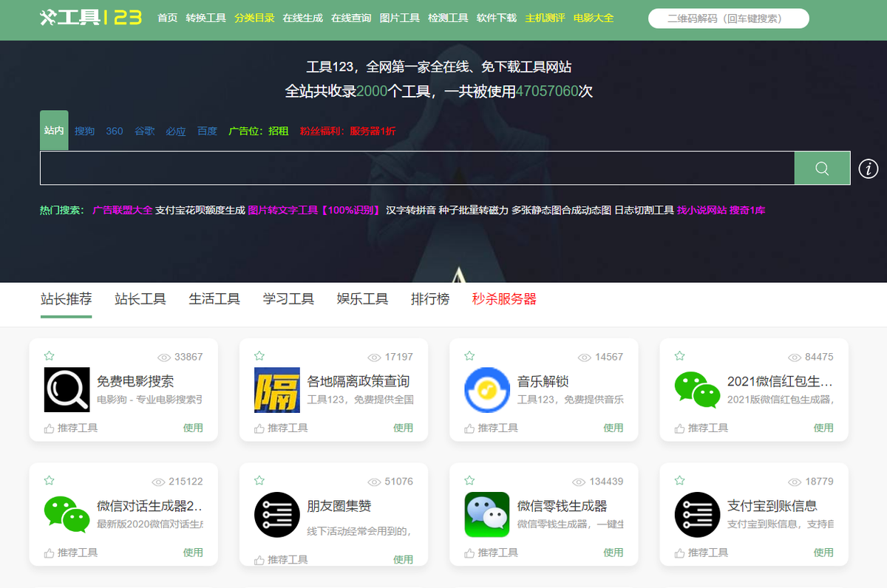Favorite 微信对话生成器 with its star icon
This screenshot has width=887, height=588.
(x=50, y=480)
